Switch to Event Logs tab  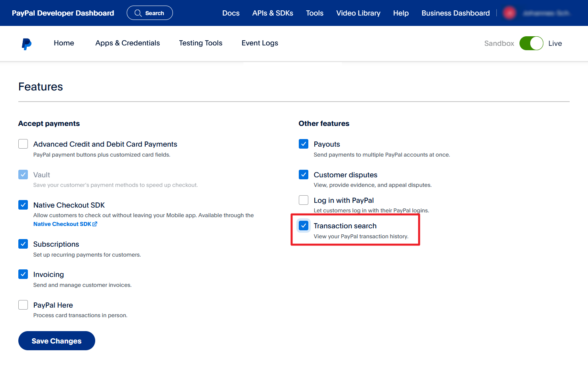[260, 43]
